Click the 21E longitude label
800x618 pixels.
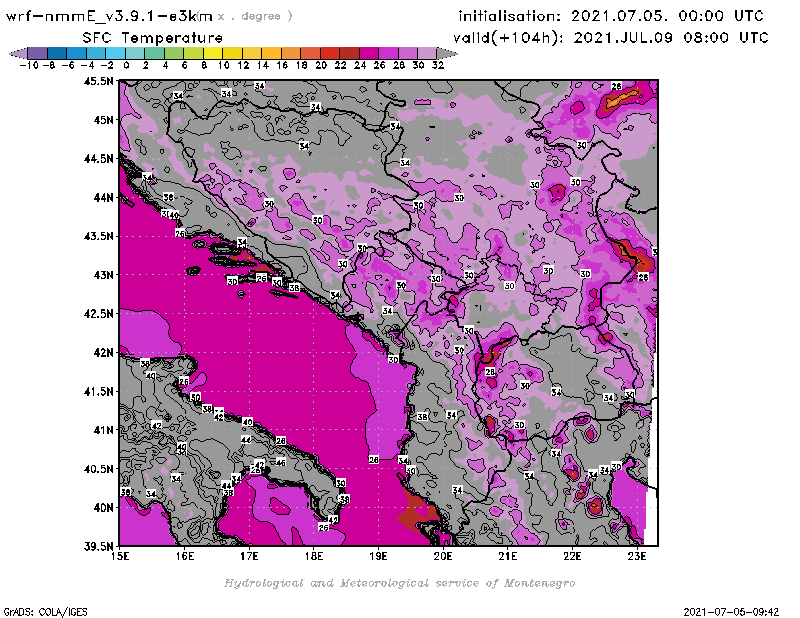click(508, 556)
